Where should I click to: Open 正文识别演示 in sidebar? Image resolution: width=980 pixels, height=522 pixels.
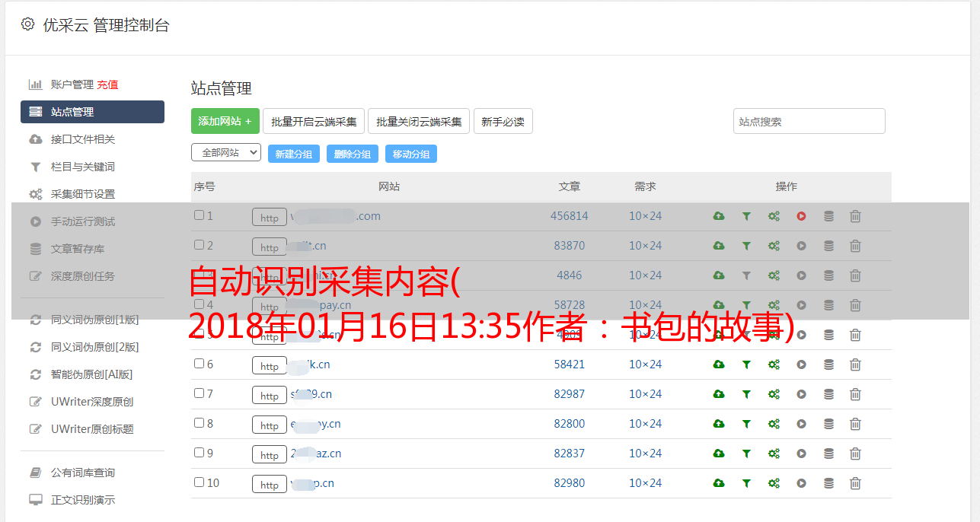83,500
